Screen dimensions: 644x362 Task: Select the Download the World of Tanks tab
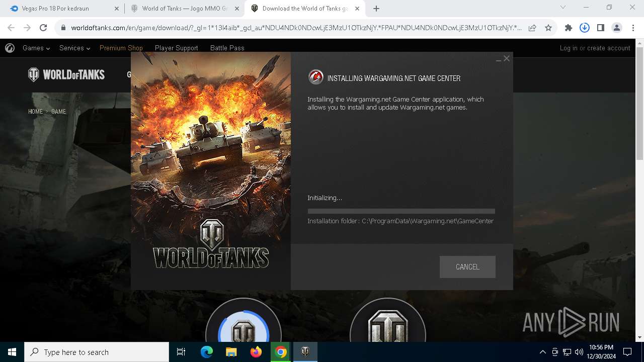point(305,9)
